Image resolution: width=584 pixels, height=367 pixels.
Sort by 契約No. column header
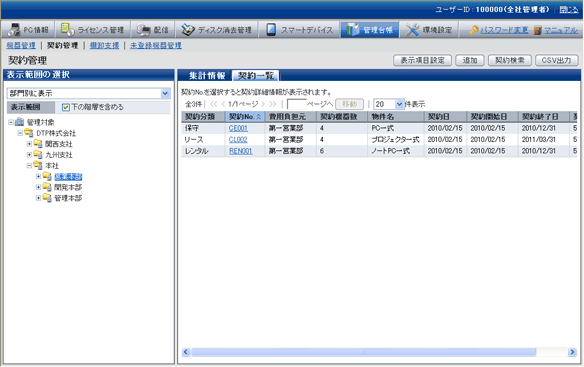(245, 117)
